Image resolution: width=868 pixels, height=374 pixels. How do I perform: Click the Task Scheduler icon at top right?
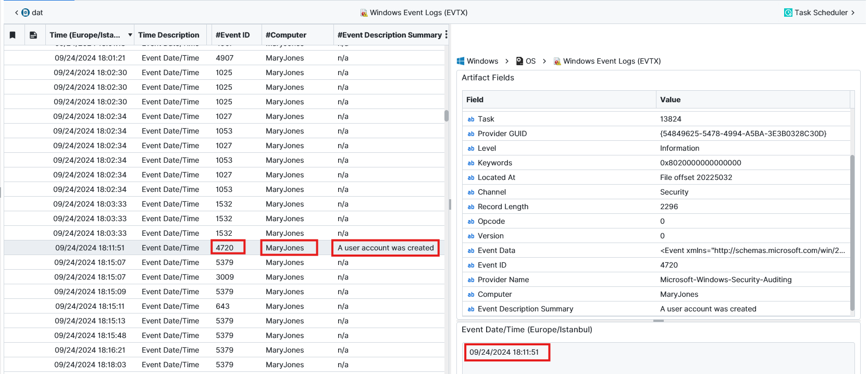788,13
